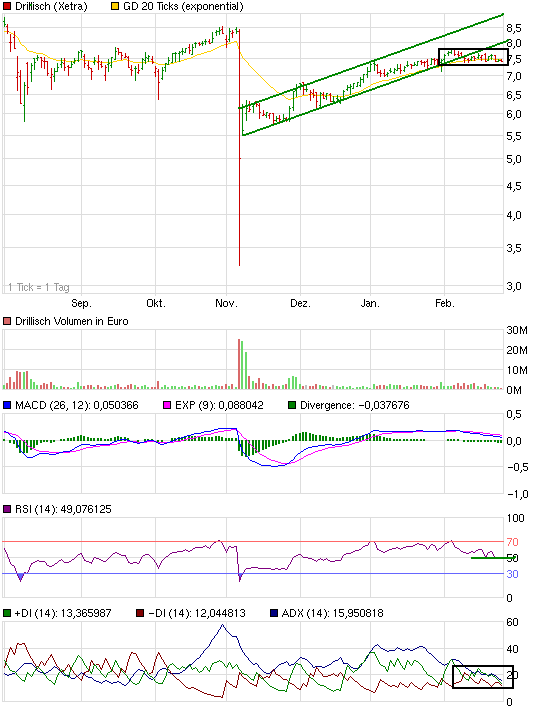Click the -DI (14): 12,044813 text
This screenshot has width=545, height=710.
[x=197, y=614]
